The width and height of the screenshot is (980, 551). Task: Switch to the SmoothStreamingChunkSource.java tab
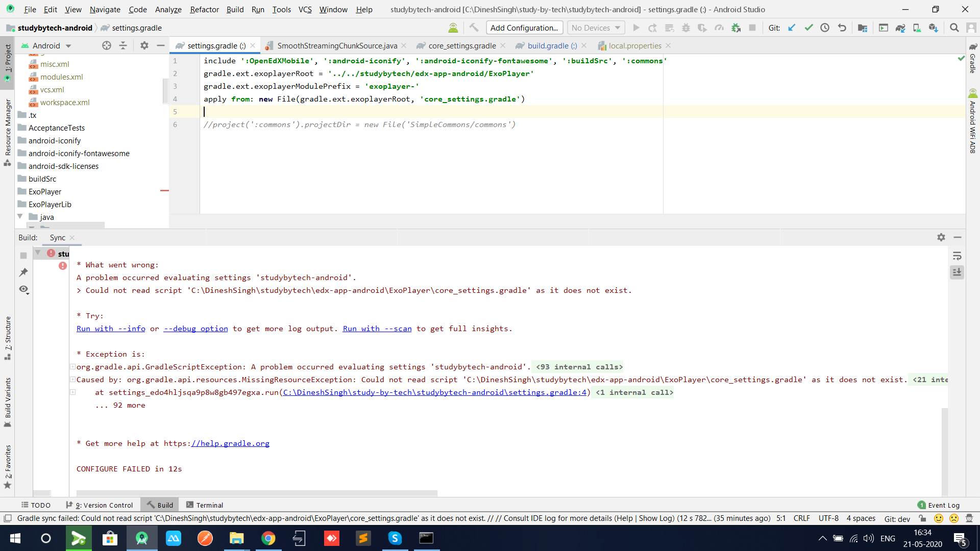[337, 45]
